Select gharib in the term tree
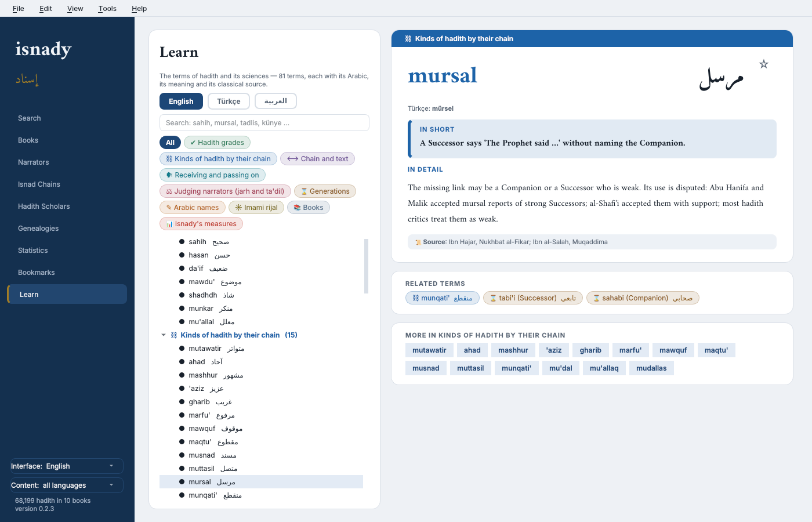 point(261,402)
